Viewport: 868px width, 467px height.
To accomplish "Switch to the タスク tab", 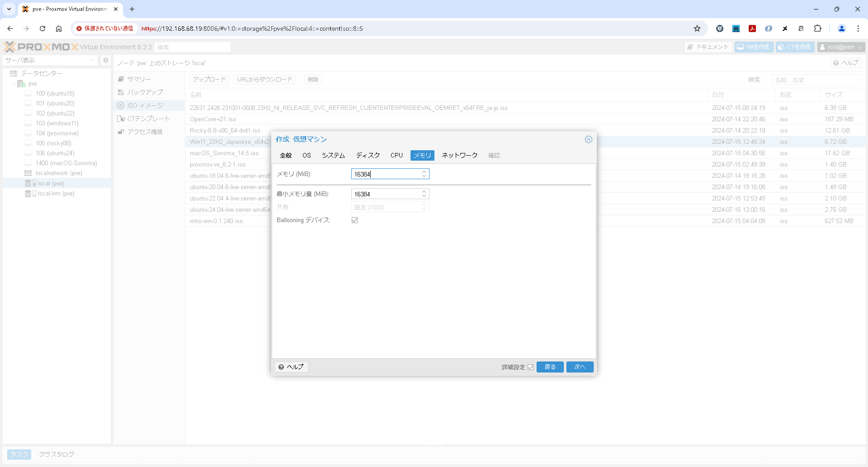I will 19,454.
